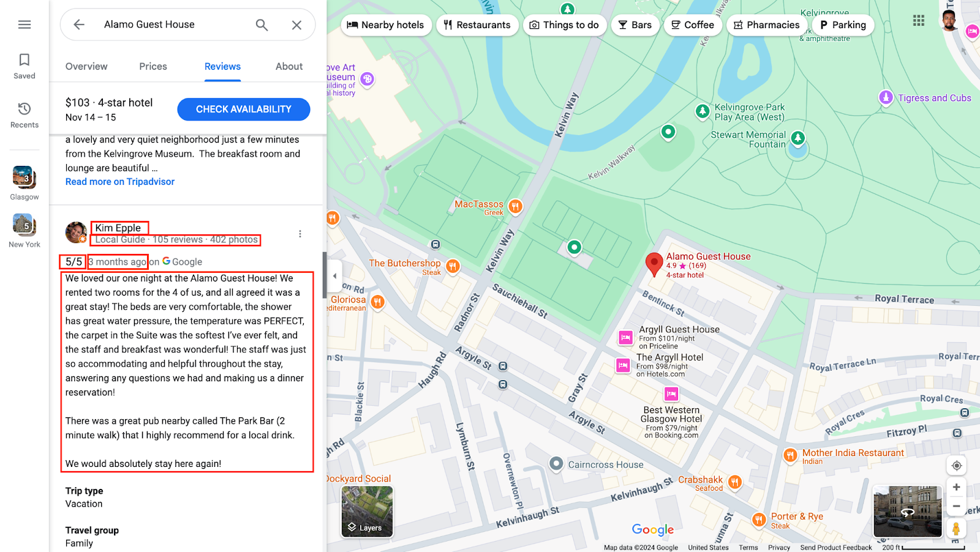
Task: Switch to the Overview tab
Action: point(86,66)
